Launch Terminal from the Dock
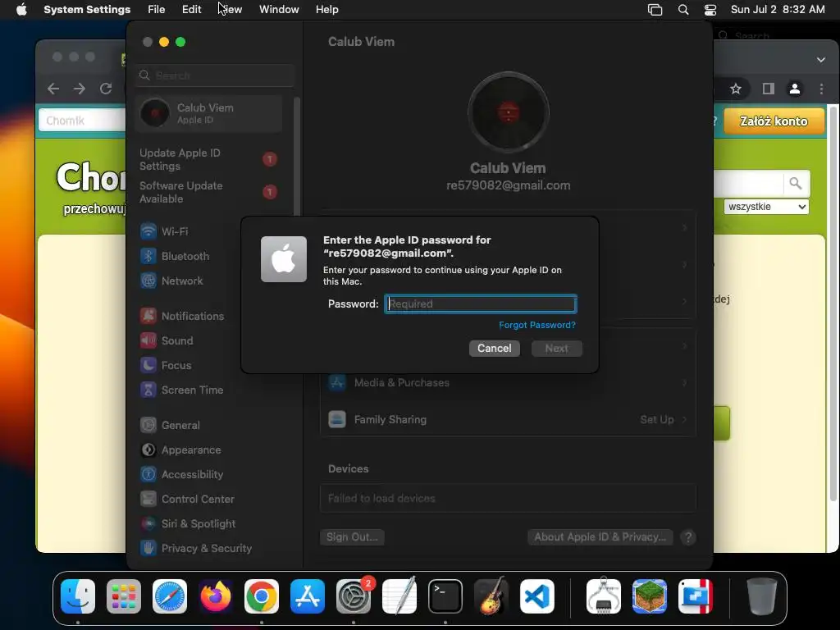This screenshot has height=630, width=840. pos(445,596)
